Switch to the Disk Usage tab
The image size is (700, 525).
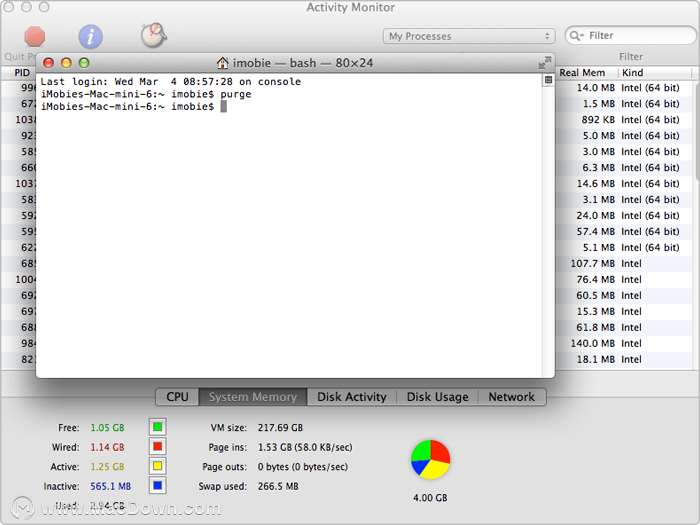coord(438,397)
